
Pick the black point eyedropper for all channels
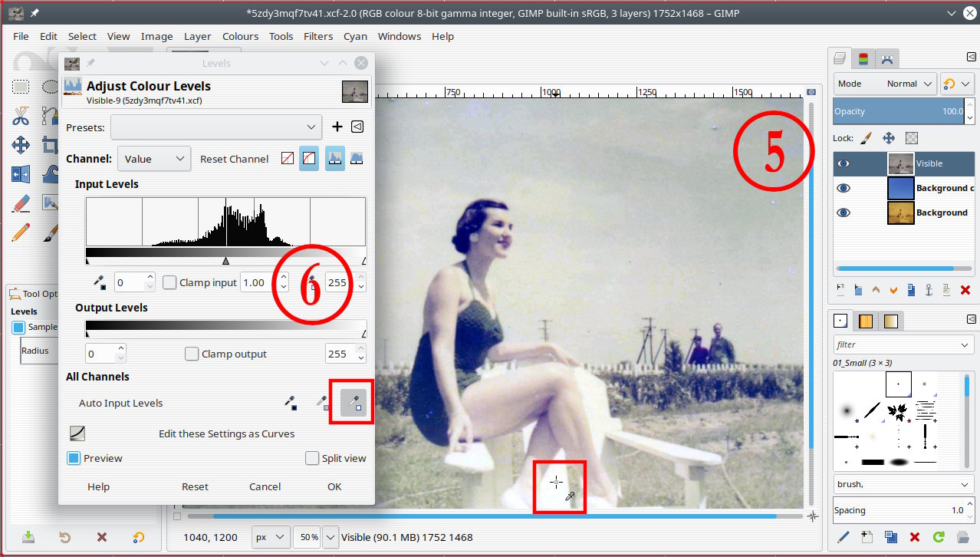coord(291,401)
